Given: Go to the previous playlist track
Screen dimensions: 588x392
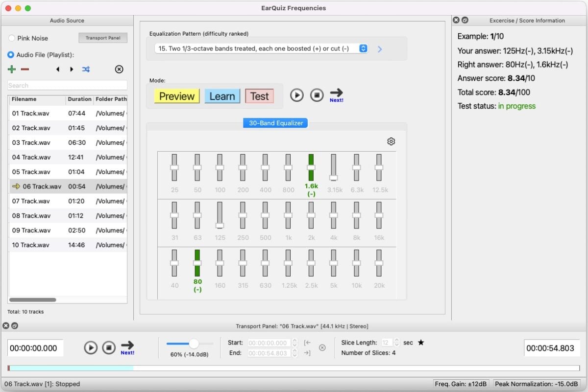Looking at the screenshot, I should 58,69.
